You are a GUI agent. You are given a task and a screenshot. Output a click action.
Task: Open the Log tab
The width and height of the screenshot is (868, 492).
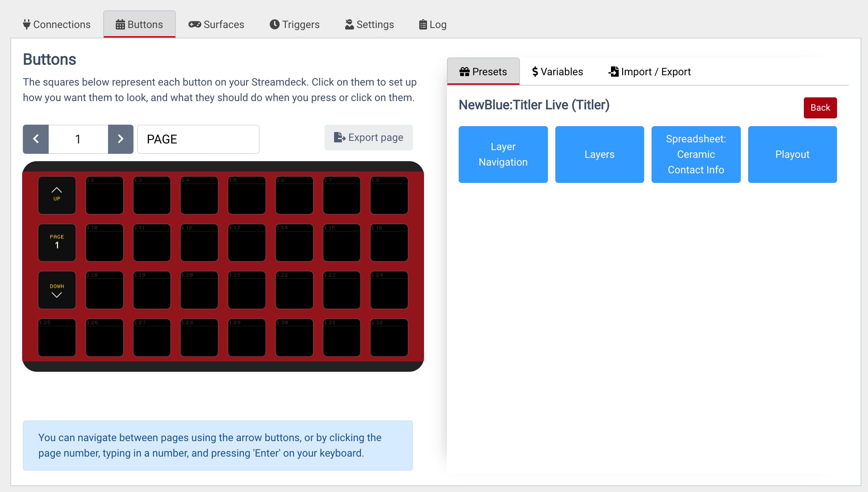433,24
